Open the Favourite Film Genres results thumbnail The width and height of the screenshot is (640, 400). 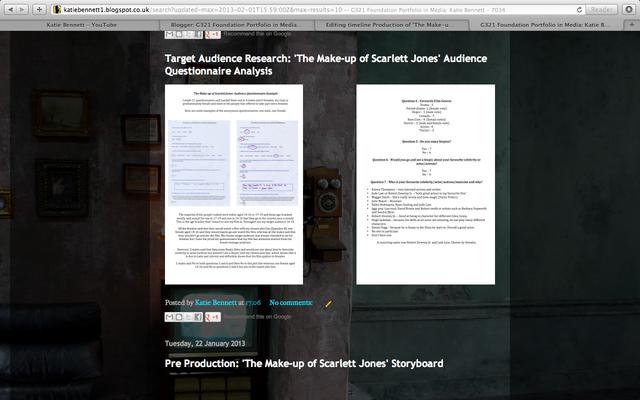point(426,184)
